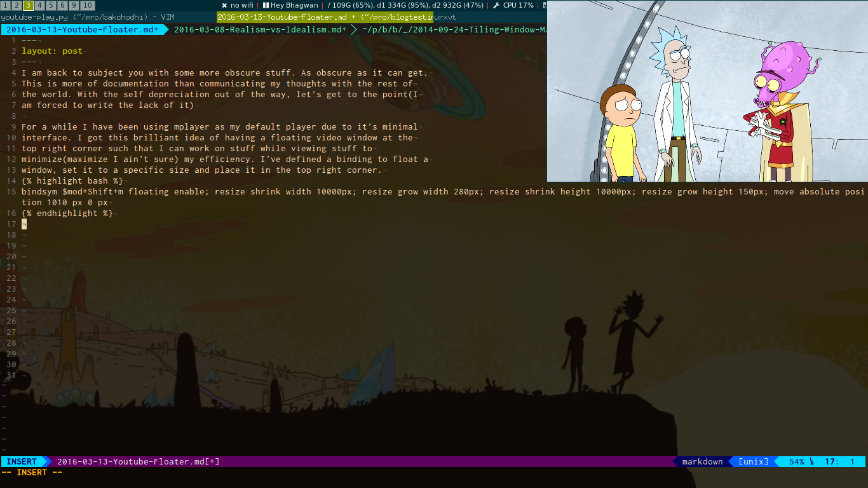This screenshot has height=488, width=868.
Task: Focus the youtube-play.py VIM window tab
Action: tap(108, 17)
